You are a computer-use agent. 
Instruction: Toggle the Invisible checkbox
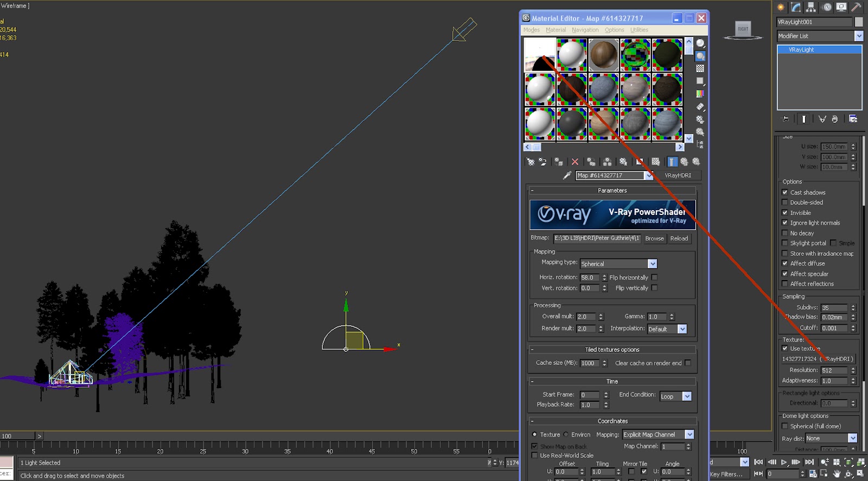click(x=784, y=213)
